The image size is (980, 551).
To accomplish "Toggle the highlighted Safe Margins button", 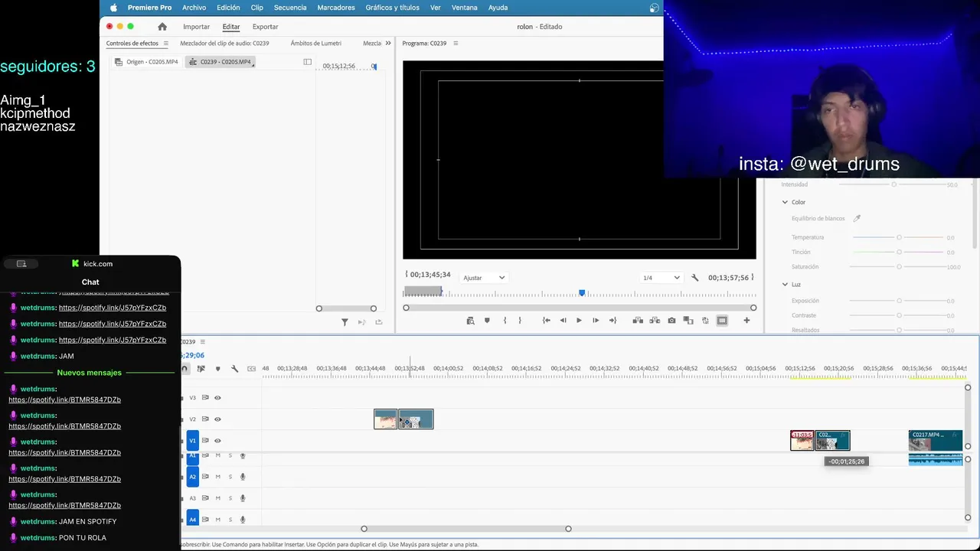I will point(722,321).
